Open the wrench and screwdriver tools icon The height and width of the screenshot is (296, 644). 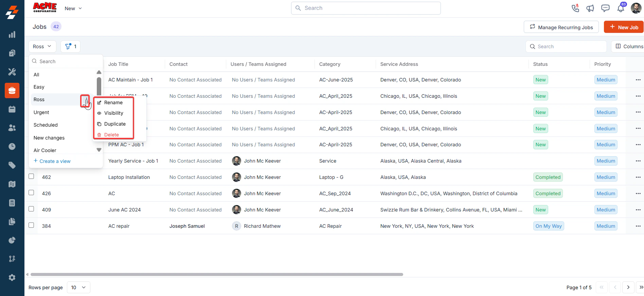click(12, 72)
